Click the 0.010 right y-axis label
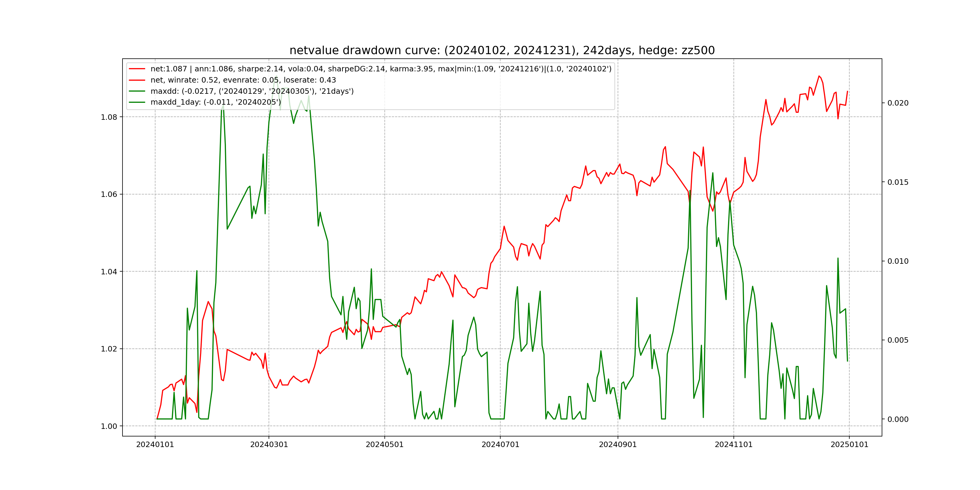This screenshot has width=980, height=490. click(x=898, y=261)
